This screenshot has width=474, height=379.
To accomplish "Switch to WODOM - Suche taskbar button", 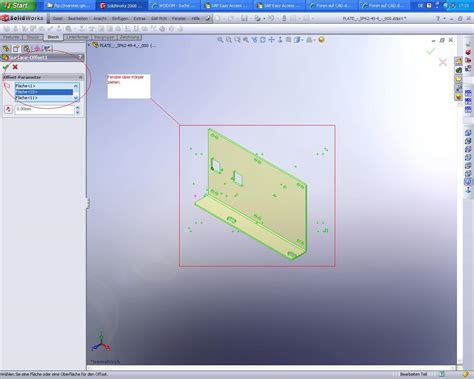I will tap(174, 6).
